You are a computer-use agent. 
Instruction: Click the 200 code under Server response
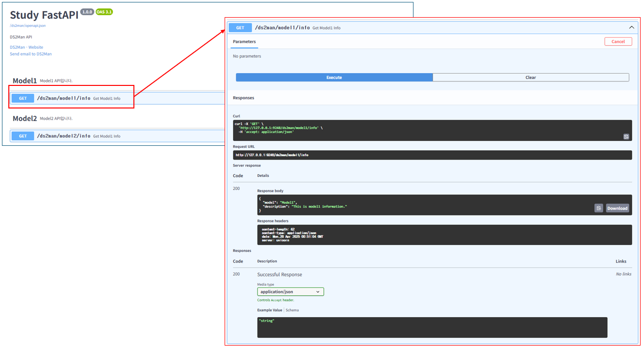[x=236, y=188]
